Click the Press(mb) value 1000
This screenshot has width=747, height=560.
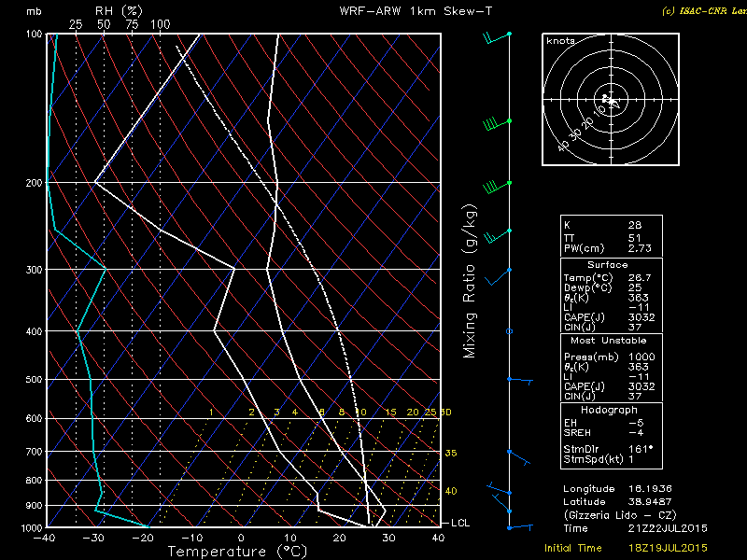coord(641,357)
